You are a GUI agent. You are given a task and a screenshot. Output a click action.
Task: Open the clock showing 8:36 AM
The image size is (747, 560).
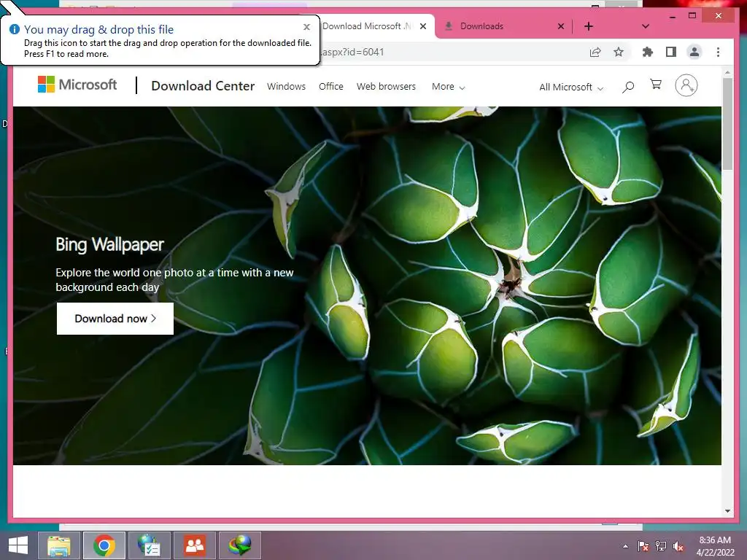715,546
